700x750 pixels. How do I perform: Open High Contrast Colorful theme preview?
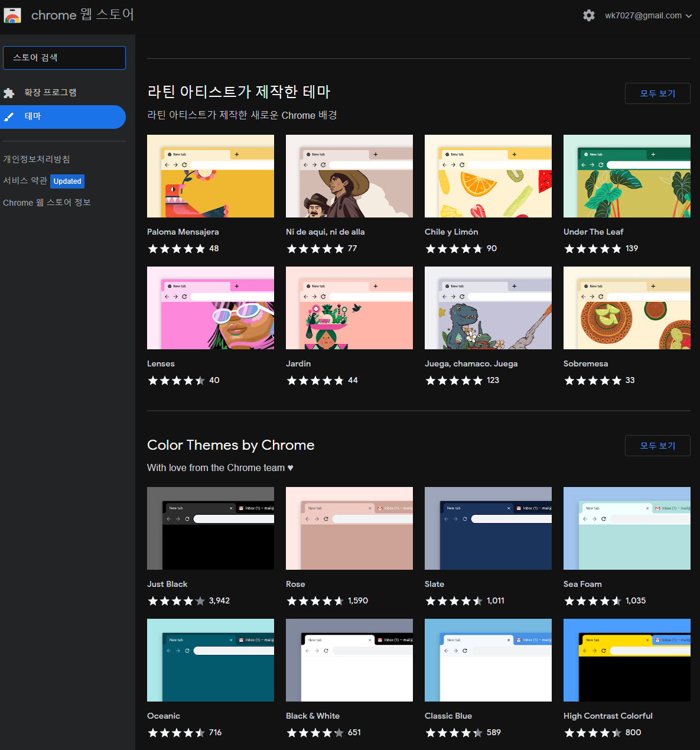(x=627, y=660)
